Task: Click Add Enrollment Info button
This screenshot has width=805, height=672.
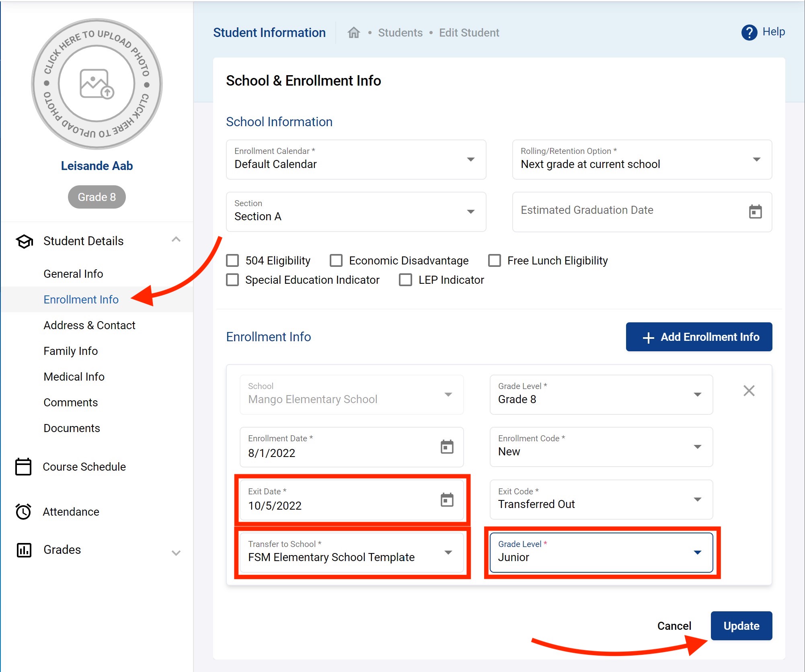Action: click(698, 337)
